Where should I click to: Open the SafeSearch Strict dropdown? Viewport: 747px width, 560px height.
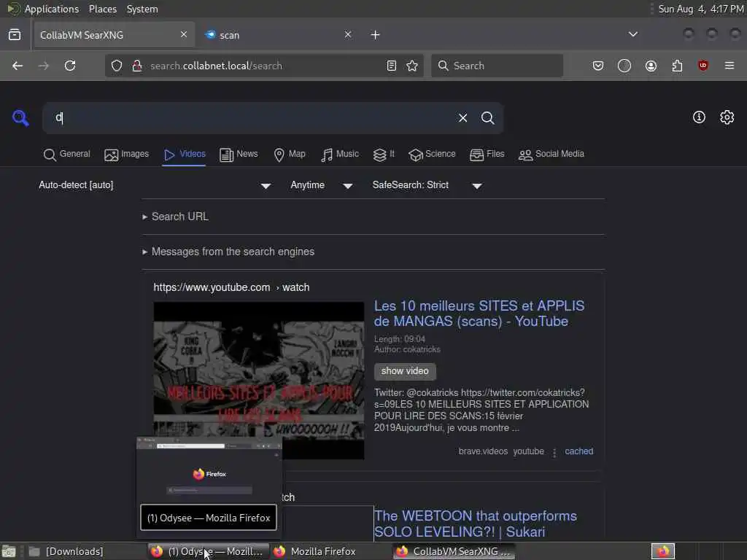tap(427, 185)
